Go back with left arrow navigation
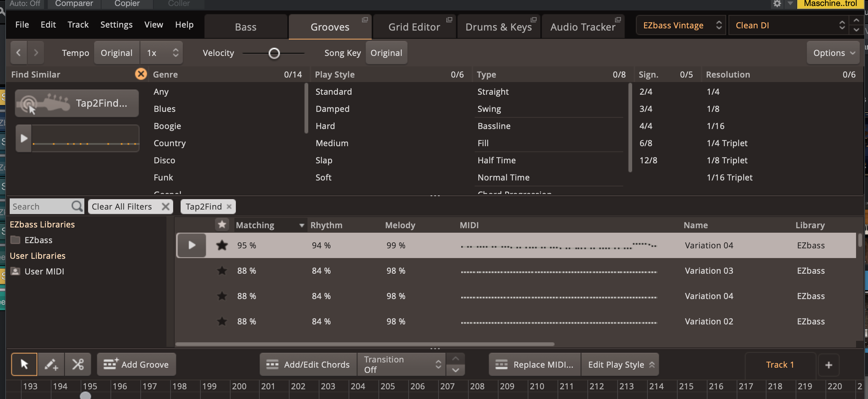This screenshot has height=399, width=868. point(19,53)
